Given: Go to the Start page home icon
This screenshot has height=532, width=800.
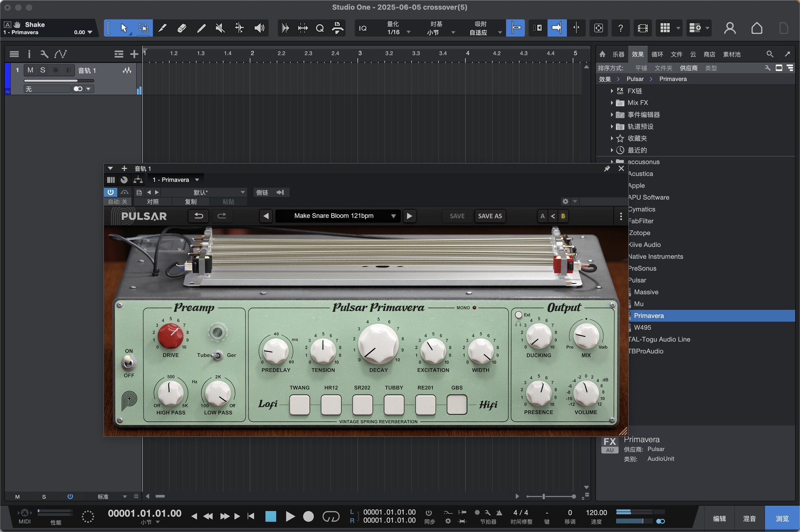Looking at the screenshot, I should tap(757, 28).
